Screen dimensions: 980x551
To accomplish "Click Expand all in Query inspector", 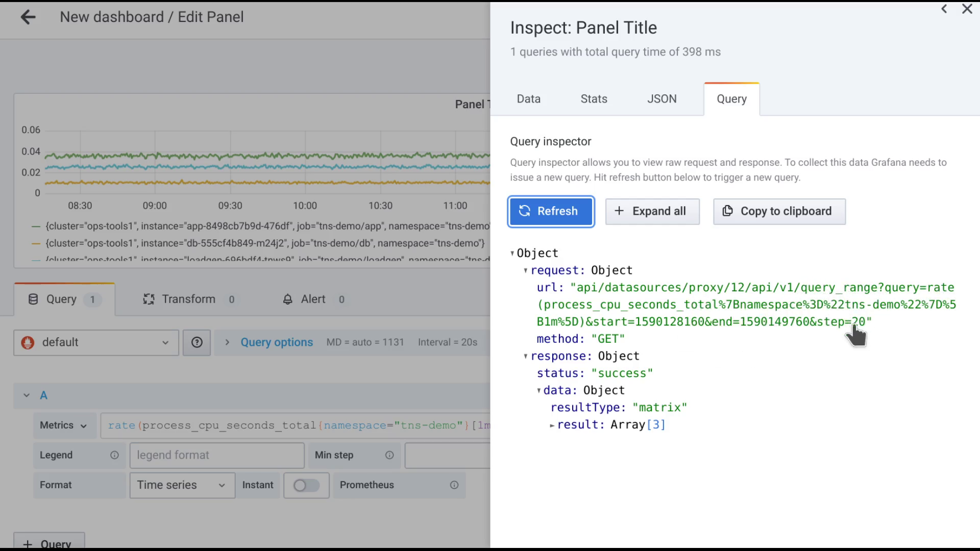I will point(651,211).
